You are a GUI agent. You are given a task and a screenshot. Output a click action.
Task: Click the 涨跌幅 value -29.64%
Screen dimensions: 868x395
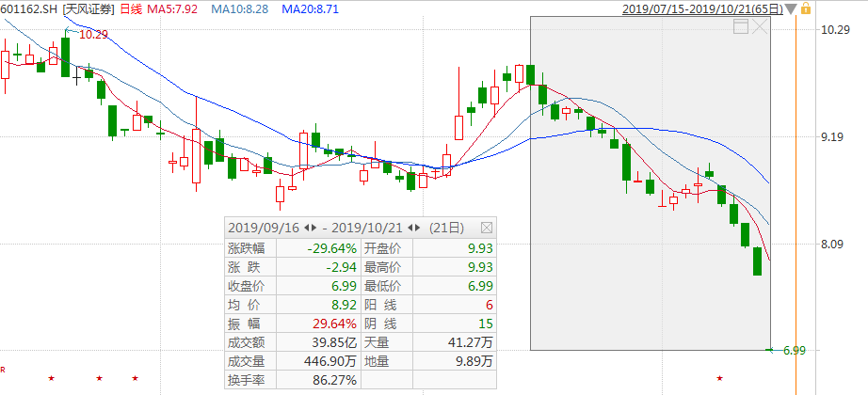coord(332,248)
